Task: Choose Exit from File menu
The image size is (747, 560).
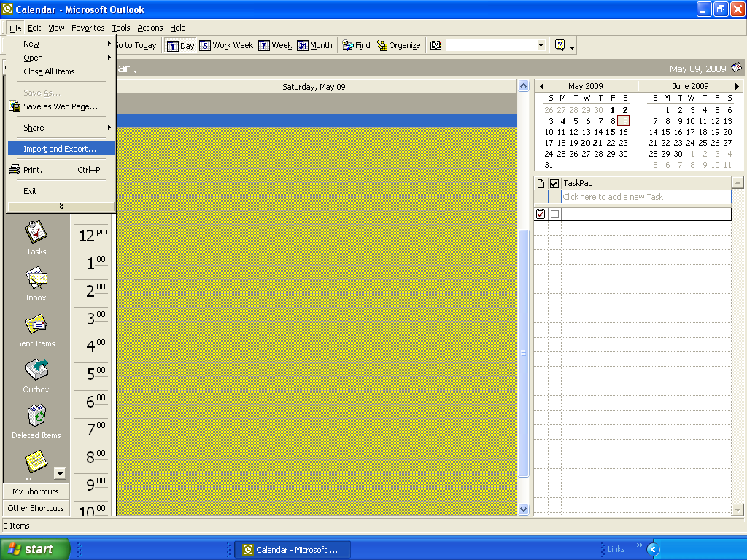Action: click(x=61, y=191)
